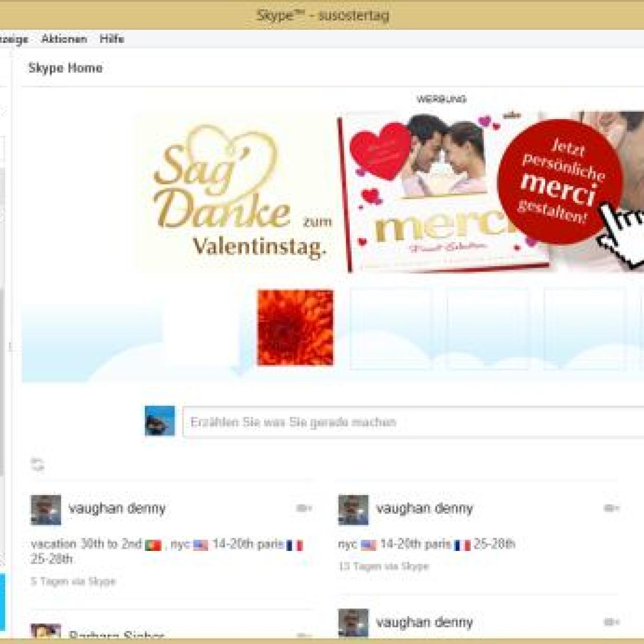The height and width of the screenshot is (644, 644).
Task: Click vaughan denny's name below the 13 Tagen post
Action: pos(424,622)
